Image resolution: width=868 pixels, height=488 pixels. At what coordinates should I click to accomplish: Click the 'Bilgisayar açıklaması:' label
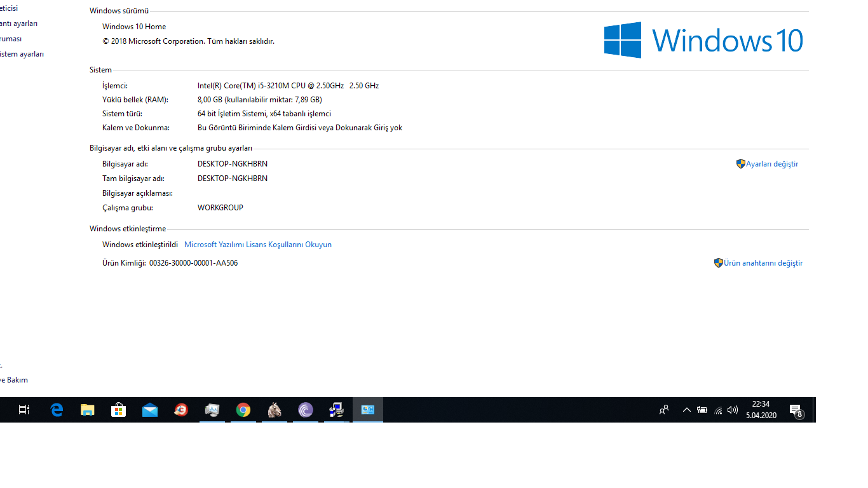pos(137,193)
